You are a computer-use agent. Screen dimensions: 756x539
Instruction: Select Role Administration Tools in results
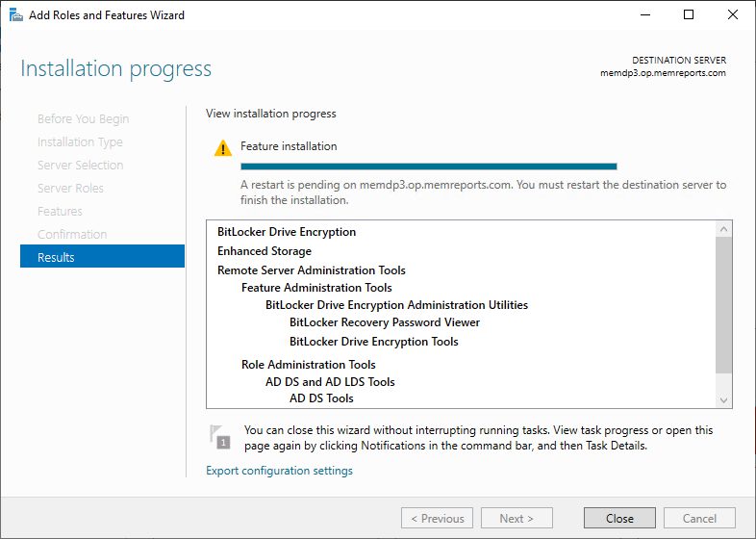[308, 365]
